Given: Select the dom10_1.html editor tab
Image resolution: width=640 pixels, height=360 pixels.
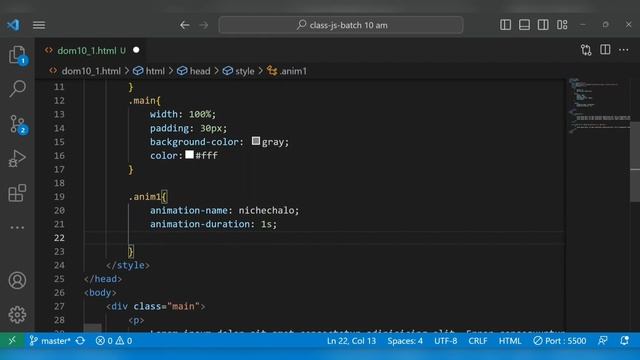Looking at the screenshot, I should click(x=91, y=50).
